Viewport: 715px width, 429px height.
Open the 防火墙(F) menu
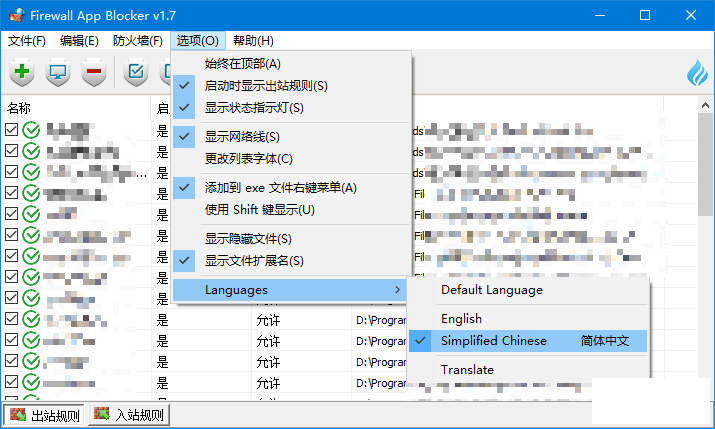click(138, 41)
